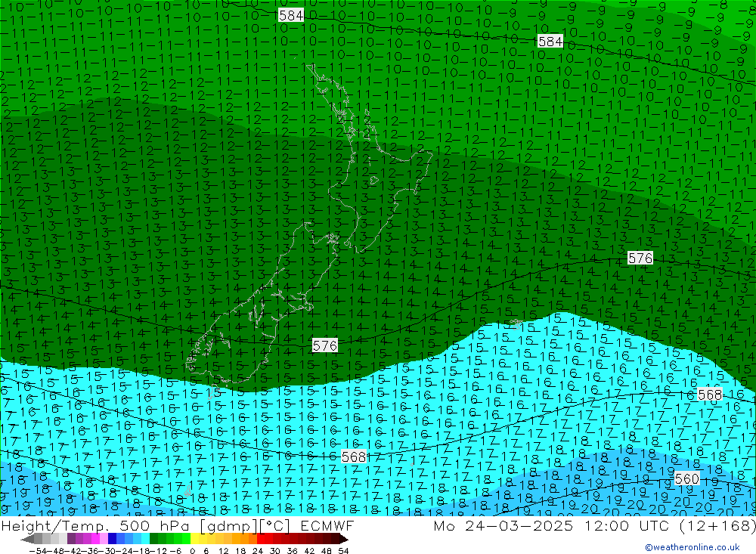Click the ECMWF model name
The width and height of the screenshot is (756, 554).
(x=327, y=525)
